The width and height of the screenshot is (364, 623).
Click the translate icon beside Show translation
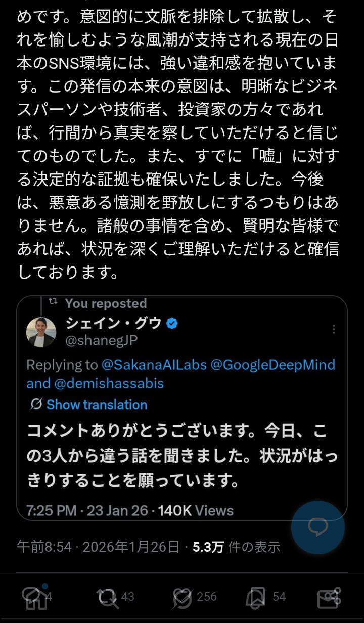[x=36, y=405]
